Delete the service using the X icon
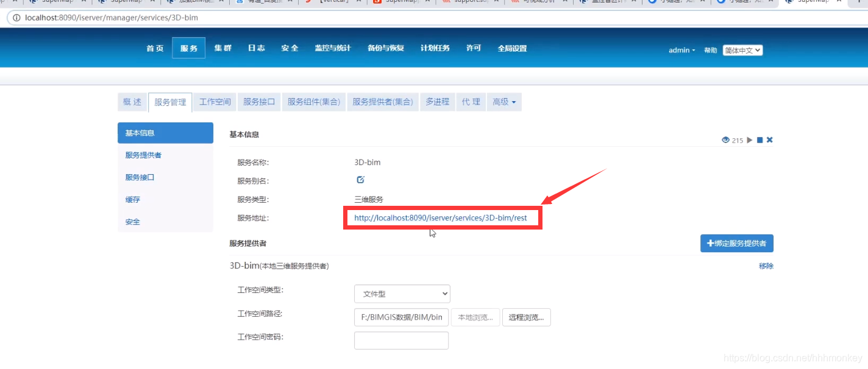The width and height of the screenshot is (868, 369). [770, 140]
